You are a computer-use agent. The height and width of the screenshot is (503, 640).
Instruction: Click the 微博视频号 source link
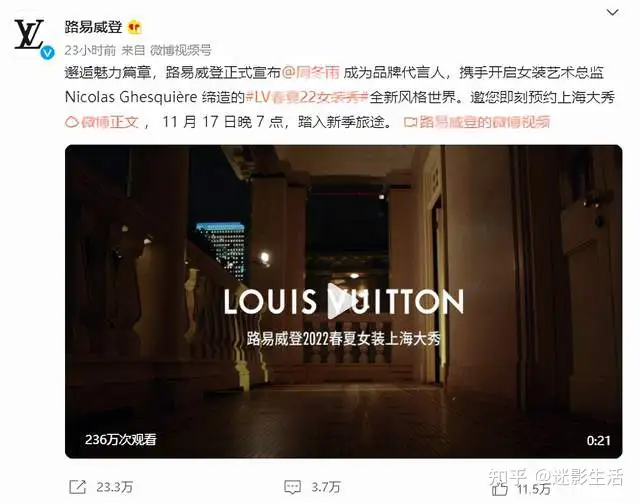pos(180,50)
